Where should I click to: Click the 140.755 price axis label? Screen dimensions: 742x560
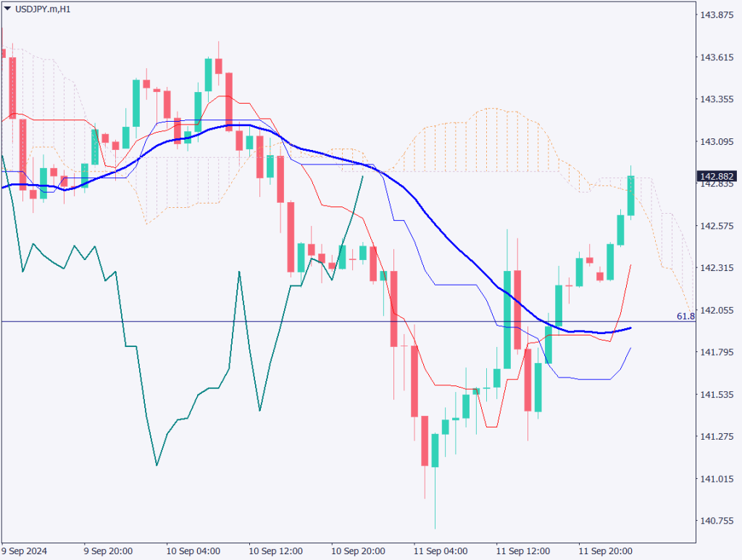coord(717,521)
